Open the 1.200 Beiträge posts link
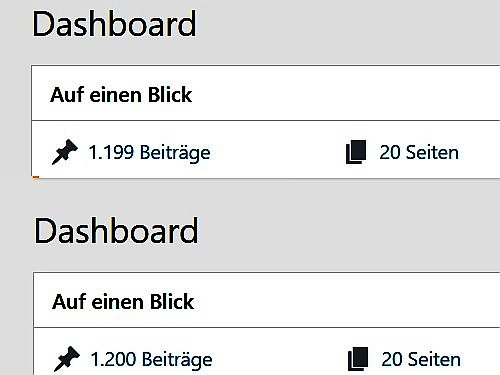Screen dimensions: 500x375 151,360
